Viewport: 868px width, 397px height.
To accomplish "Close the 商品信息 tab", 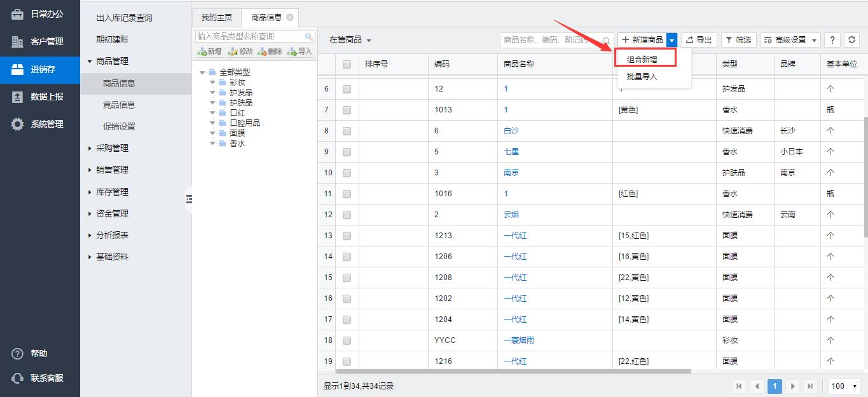I will coord(290,18).
